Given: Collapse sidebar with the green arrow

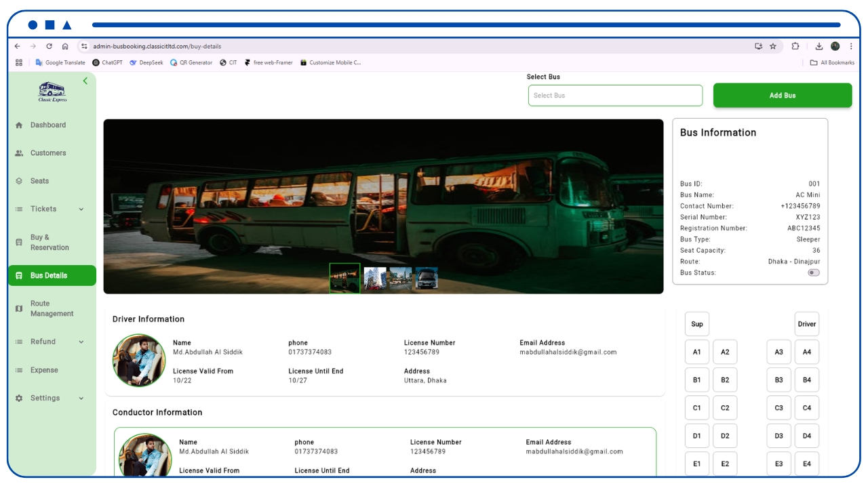Looking at the screenshot, I should (x=85, y=81).
